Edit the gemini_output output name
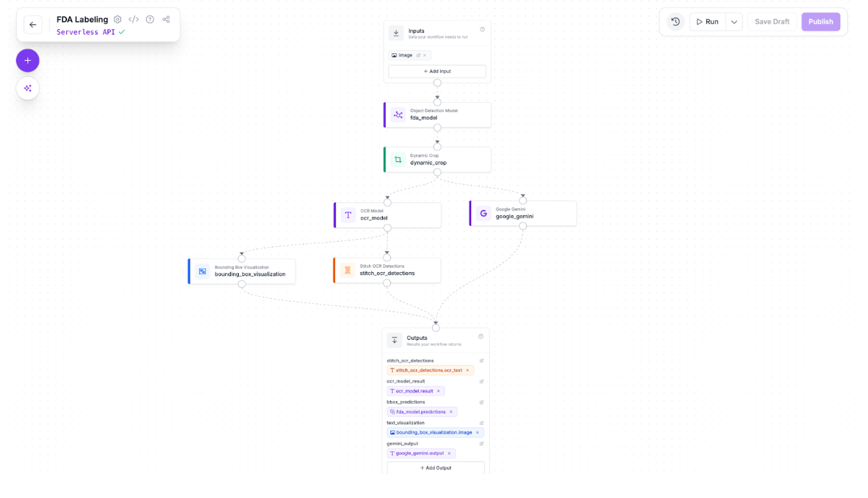Screen dimensions: 868x498 point(482,444)
